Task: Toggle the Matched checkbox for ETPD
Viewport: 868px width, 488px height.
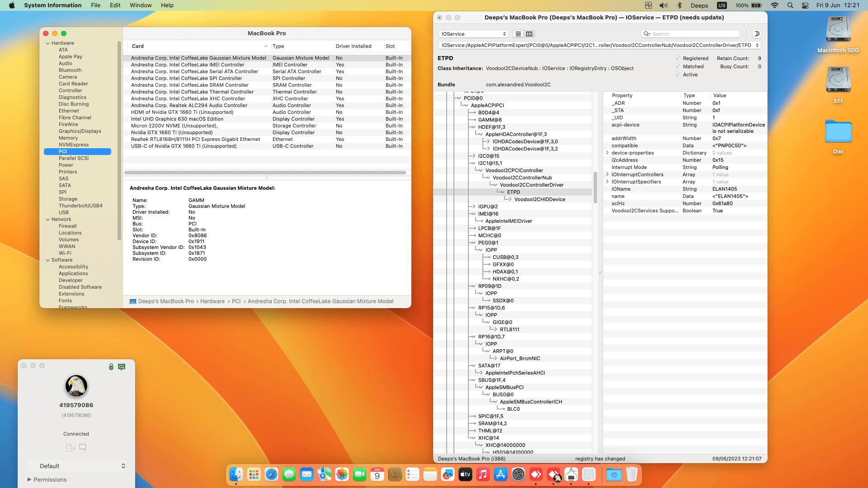Action: pyautogui.click(x=678, y=66)
